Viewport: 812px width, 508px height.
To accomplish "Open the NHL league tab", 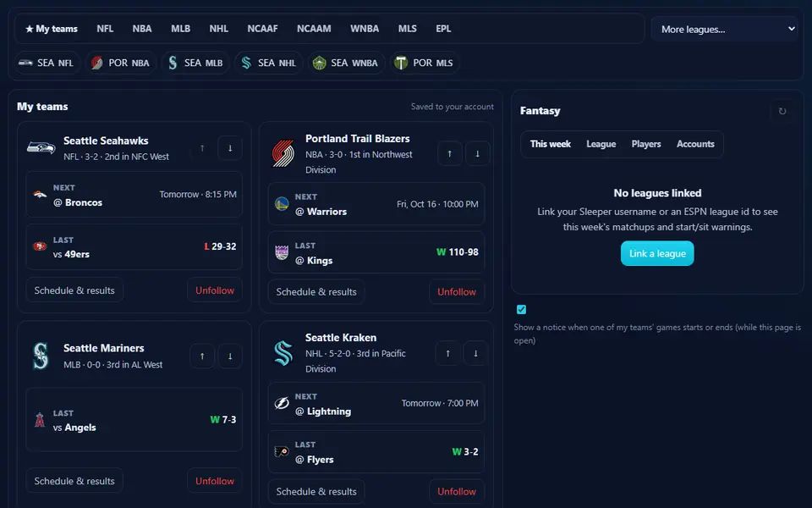I will pos(218,29).
